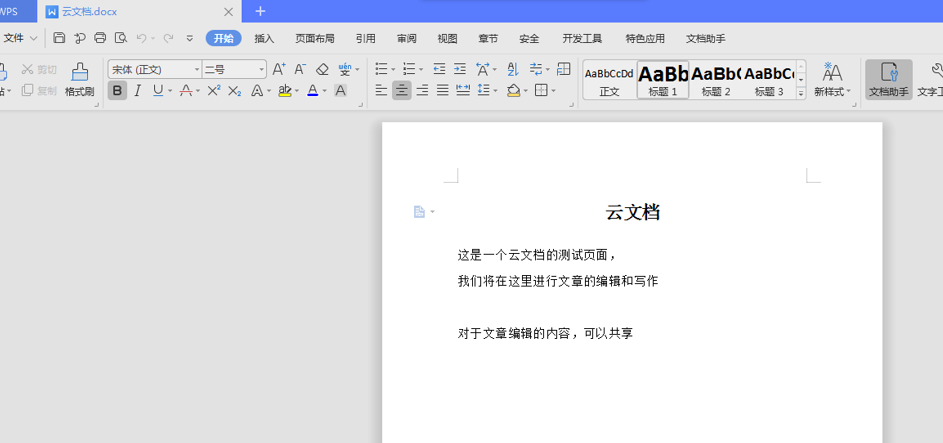Image resolution: width=943 pixels, height=443 pixels.
Task: Toggle underline formatting
Action: click(x=158, y=91)
